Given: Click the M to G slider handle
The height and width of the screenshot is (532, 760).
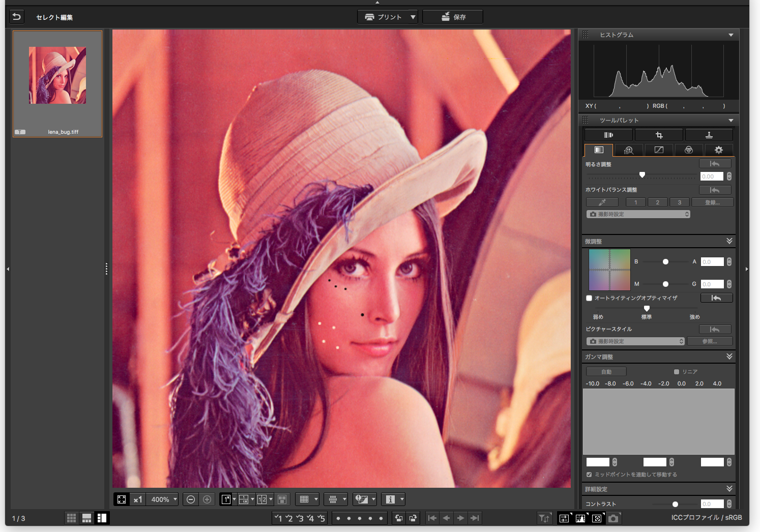Looking at the screenshot, I should pyautogui.click(x=665, y=284).
